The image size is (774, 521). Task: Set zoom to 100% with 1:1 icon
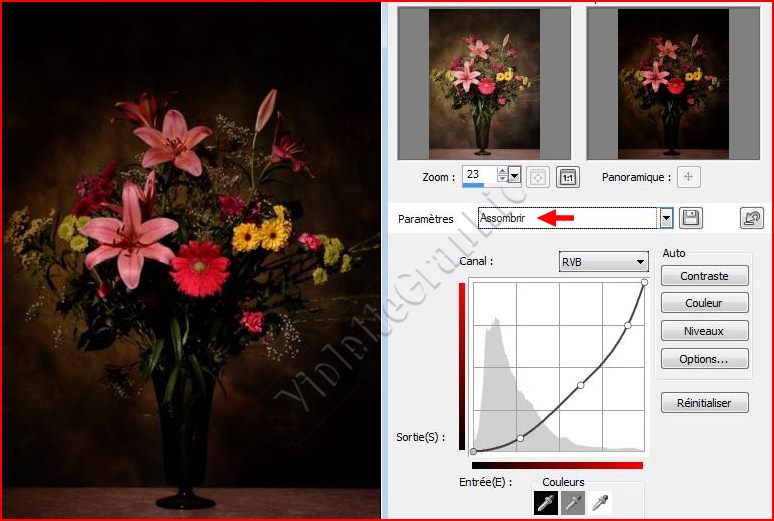pyautogui.click(x=568, y=177)
